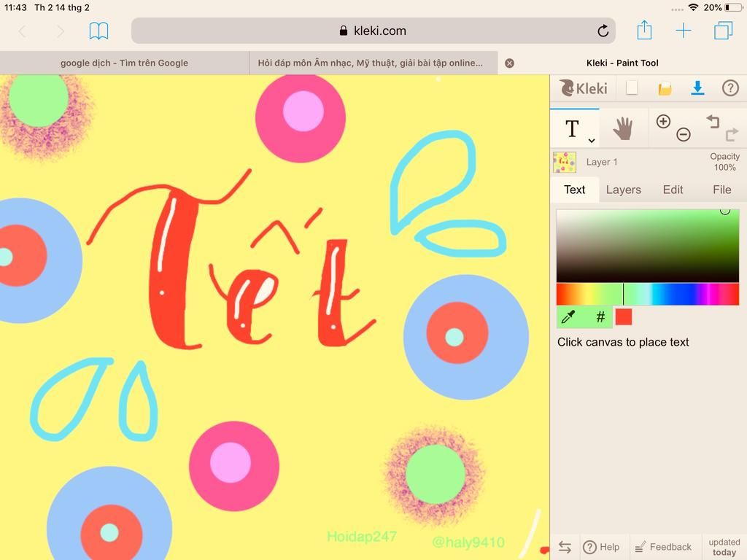Open the Help link at bottom

[x=601, y=547]
